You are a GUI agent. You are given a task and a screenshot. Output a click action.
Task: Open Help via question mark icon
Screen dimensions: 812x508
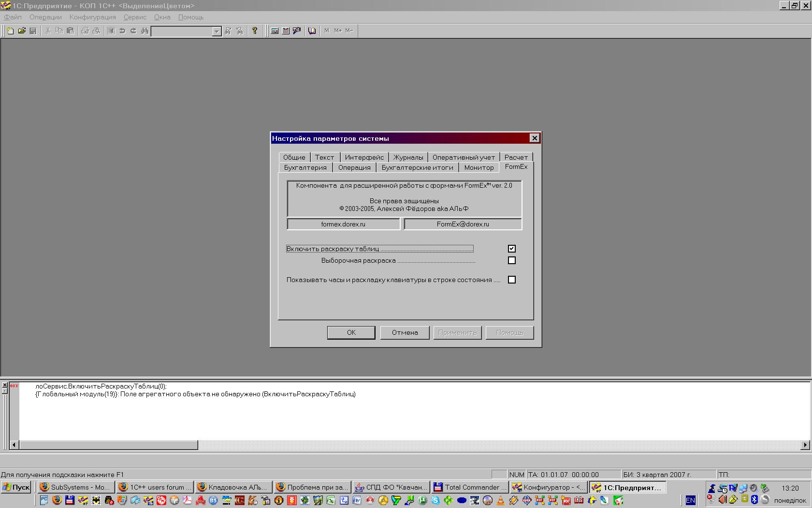coord(255,31)
